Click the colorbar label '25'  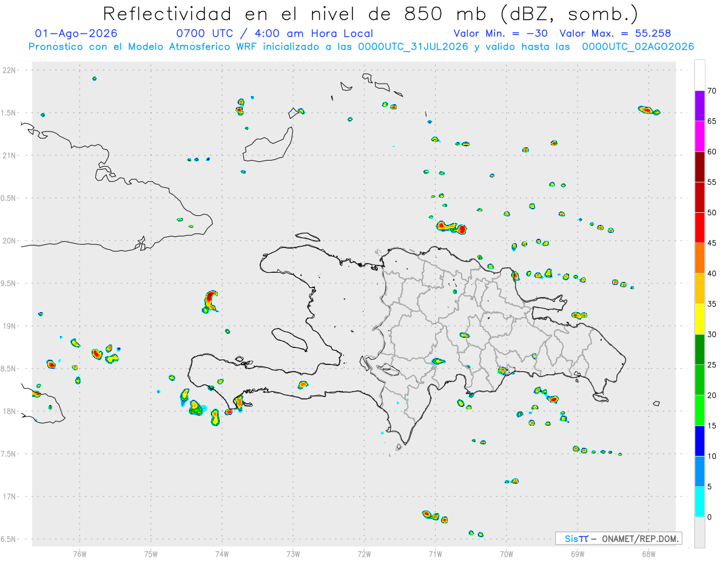[x=712, y=365]
